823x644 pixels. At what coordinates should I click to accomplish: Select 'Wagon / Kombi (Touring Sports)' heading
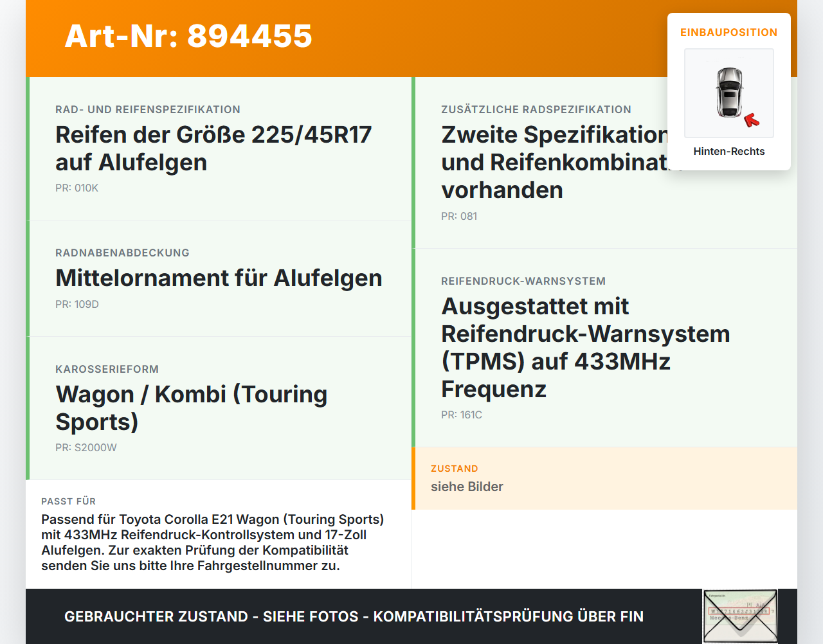click(192, 408)
